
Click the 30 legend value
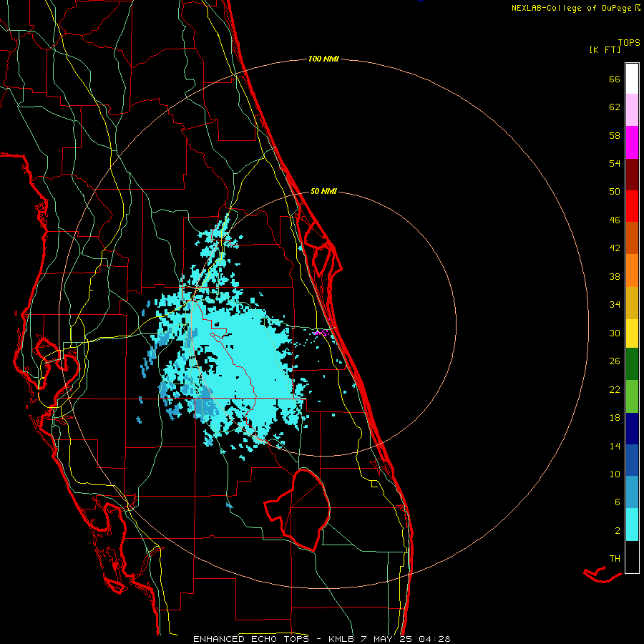(x=615, y=333)
